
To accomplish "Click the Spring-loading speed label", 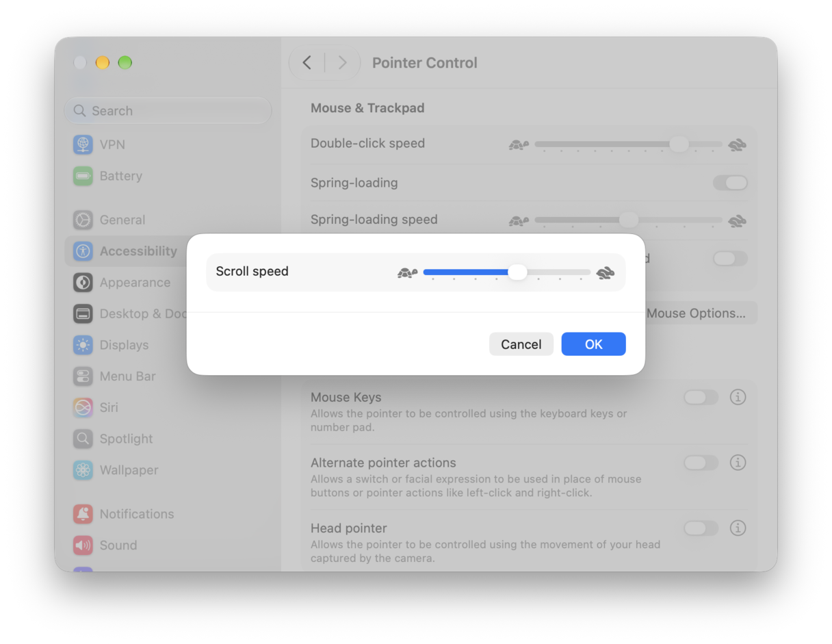I will pyautogui.click(x=374, y=220).
